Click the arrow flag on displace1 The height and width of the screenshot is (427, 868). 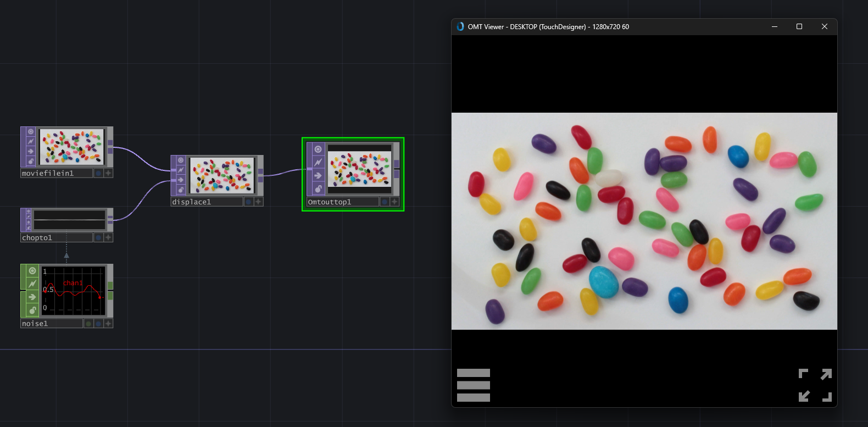[181, 180]
